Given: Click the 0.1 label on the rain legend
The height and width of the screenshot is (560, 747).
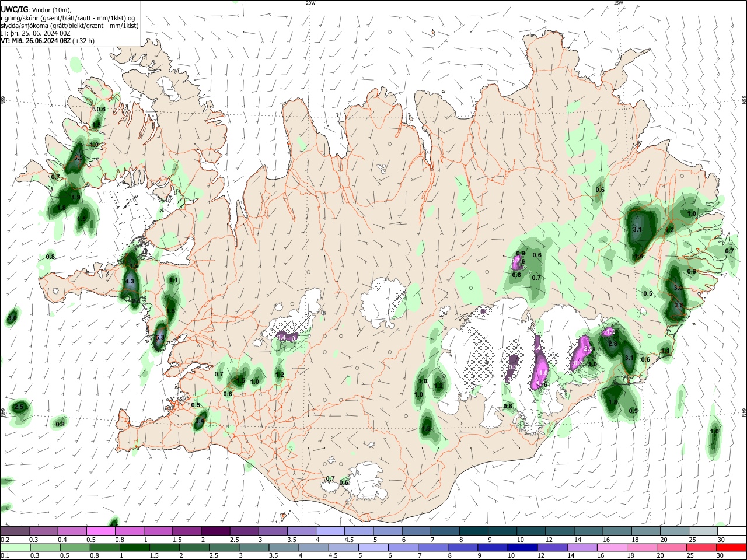Looking at the screenshot, I should tap(6, 556).
